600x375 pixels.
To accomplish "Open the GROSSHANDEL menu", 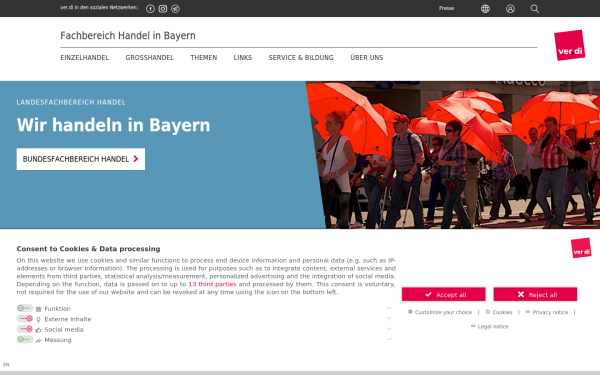I will pyautogui.click(x=150, y=58).
